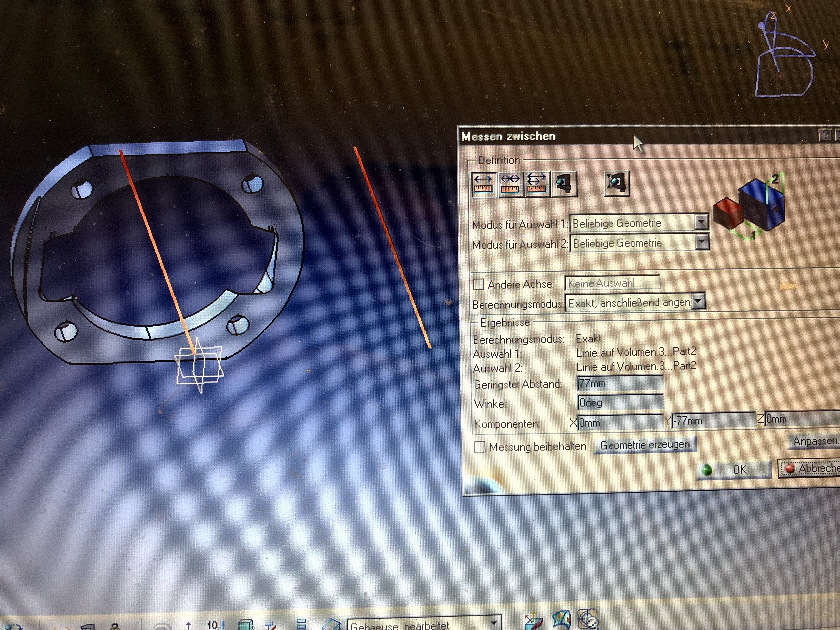This screenshot has height=630, width=840.
Task: Open Modus für Auswahl 1 dropdown
Action: point(701,222)
